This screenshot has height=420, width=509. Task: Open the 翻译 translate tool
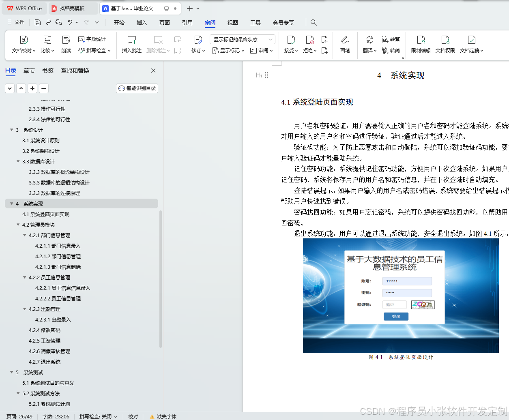[x=368, y=45]
